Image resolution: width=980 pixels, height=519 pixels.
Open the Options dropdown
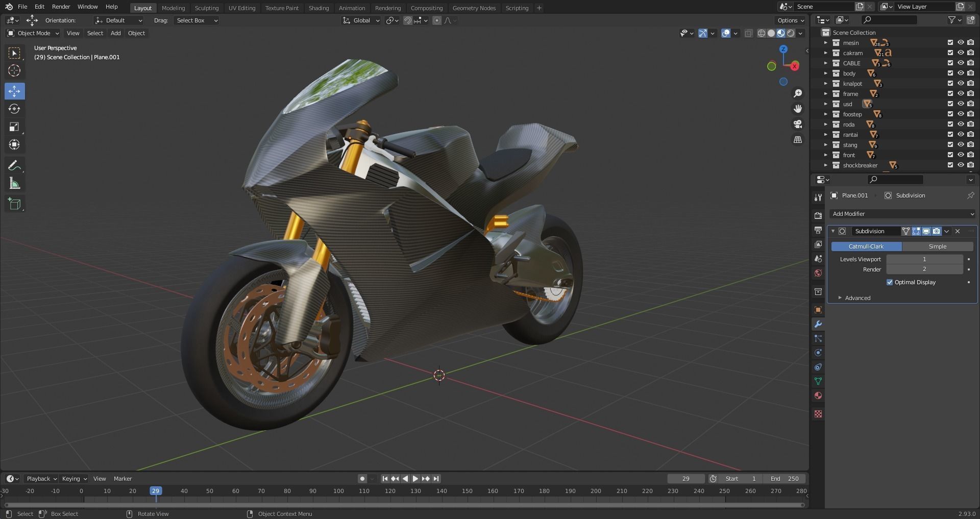791,20
